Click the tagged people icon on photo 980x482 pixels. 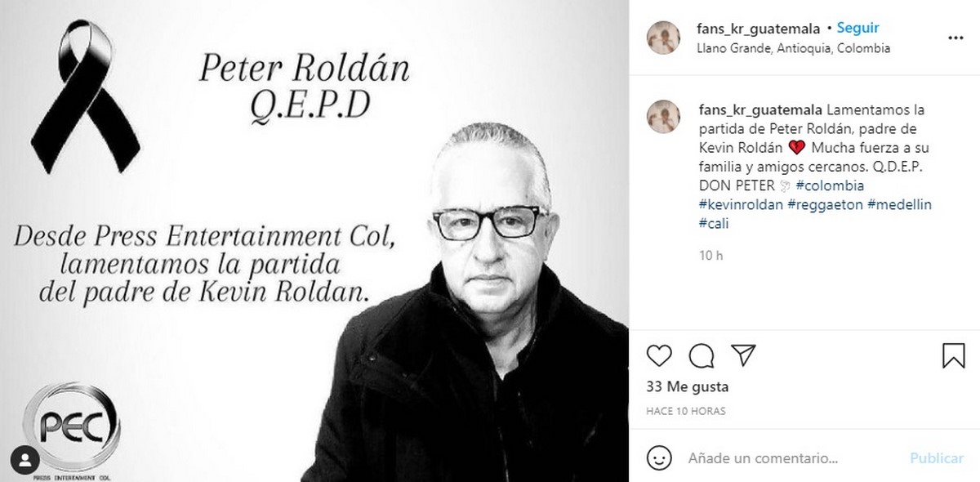pyautogui.click(x=24, y=457)
